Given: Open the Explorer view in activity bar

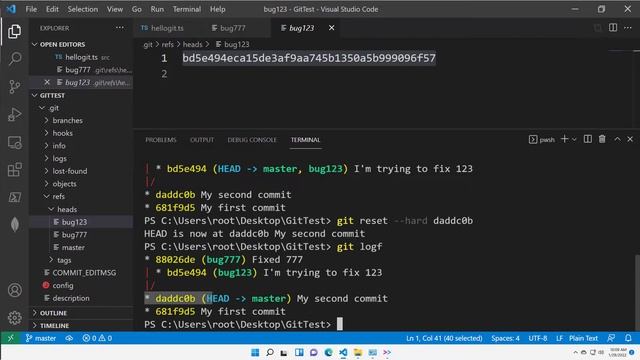Looking at the screenshot, I should pyautogui.click(x=14, y=31).
